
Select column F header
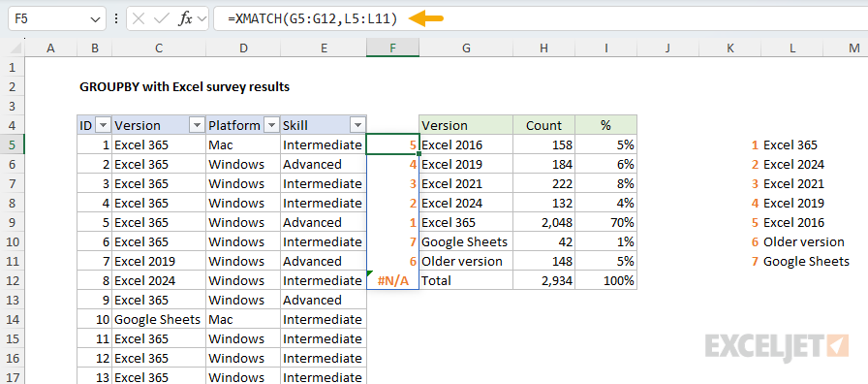pyautogui.click(x=392, y=48)
